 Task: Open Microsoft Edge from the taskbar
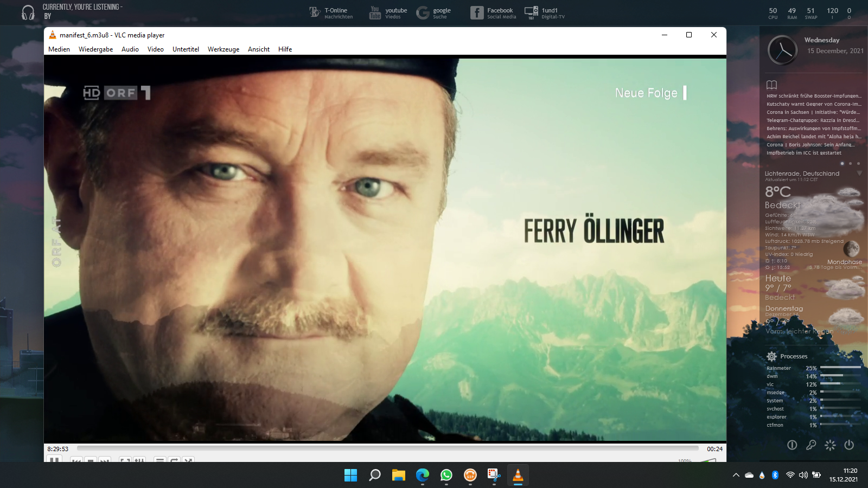click(422, 475)
